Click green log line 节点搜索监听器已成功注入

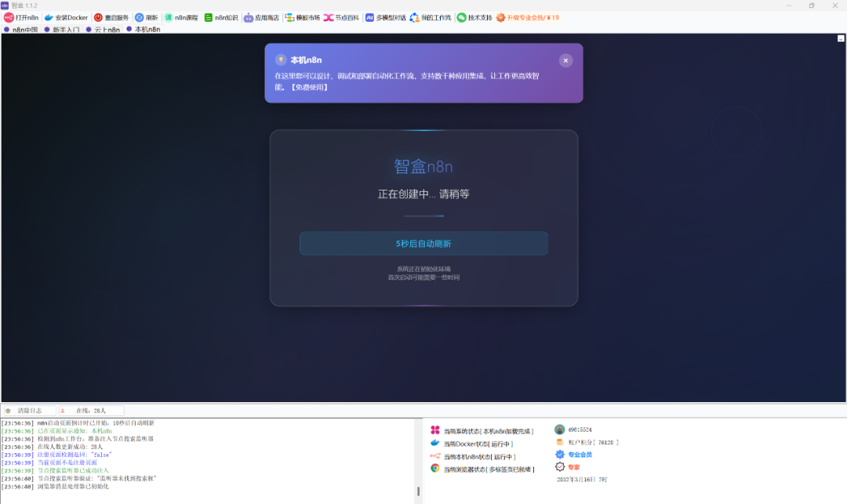[x=55, y=470]
